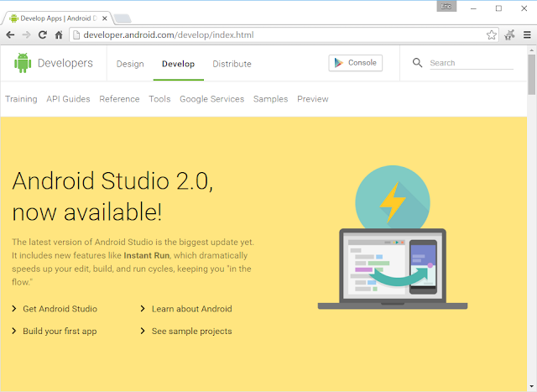This screenshot has width=537, height=392.
Task: Click the scrollbar down arrow
Action: tap(531, 387)
